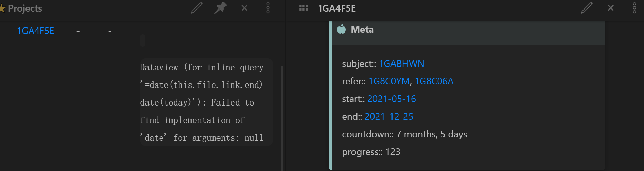
Task: Click the grid icon beside 1GA4F5E title
Action: (303, 8)
